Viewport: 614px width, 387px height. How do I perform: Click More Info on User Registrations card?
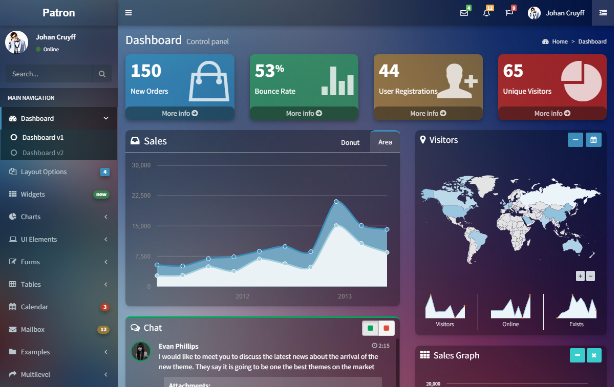(428, 113)
